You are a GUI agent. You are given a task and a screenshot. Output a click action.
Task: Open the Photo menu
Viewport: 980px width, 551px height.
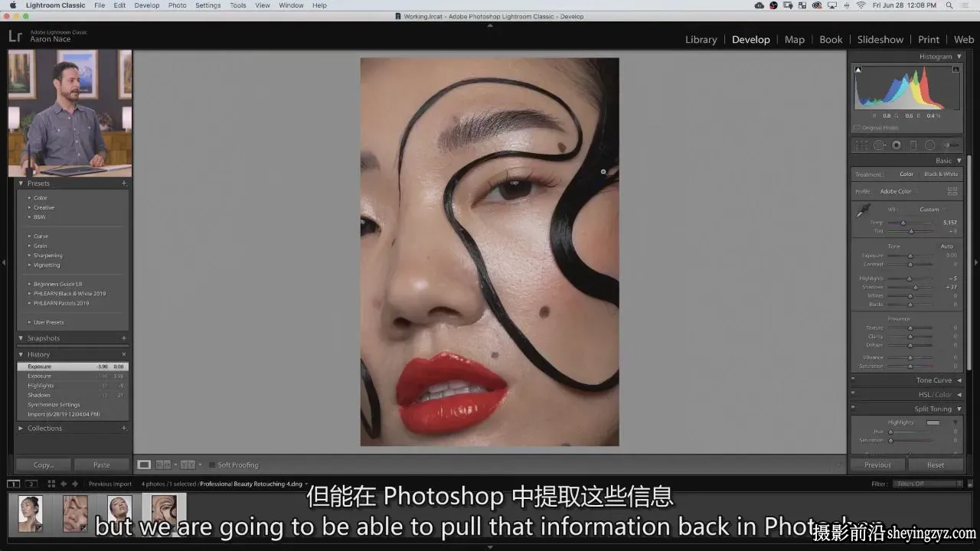(x=178, y=5)
